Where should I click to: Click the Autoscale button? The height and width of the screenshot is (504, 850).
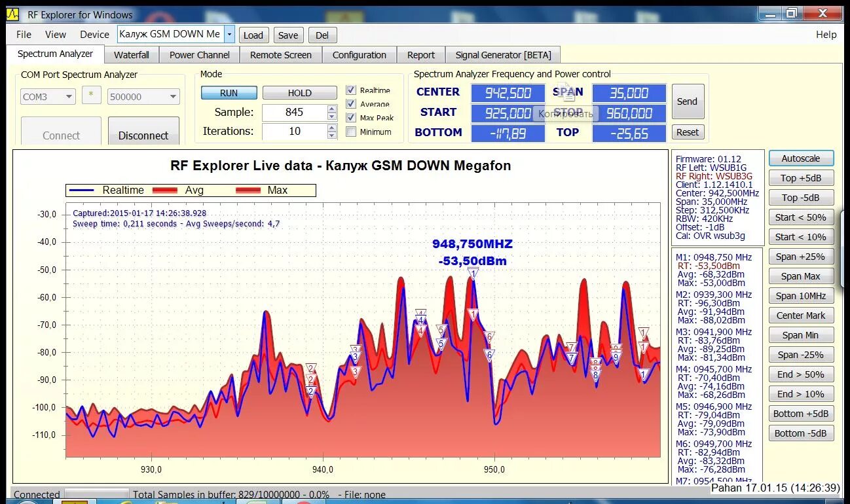coord(801,158)
